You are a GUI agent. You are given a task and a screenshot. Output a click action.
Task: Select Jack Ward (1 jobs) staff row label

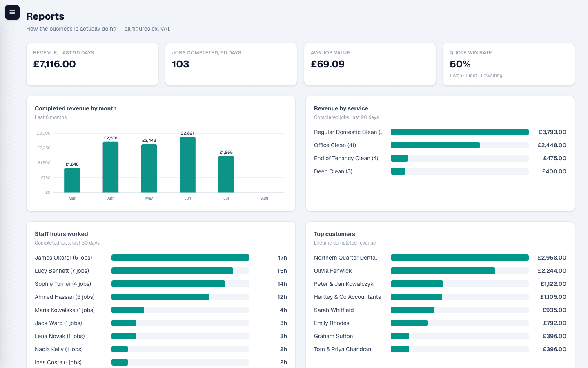58,323
